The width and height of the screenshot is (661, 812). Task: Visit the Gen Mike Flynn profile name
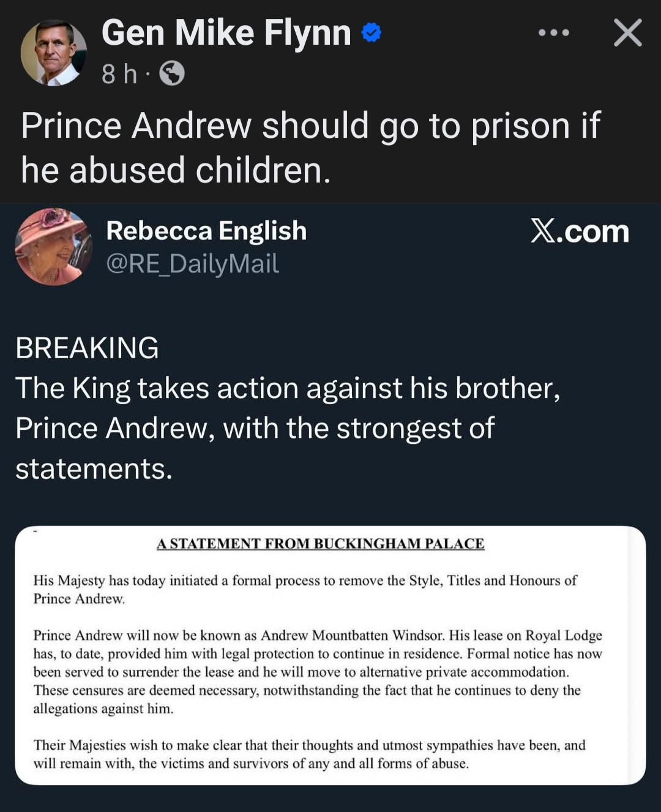pyautogui.click(x=226, y=32)
